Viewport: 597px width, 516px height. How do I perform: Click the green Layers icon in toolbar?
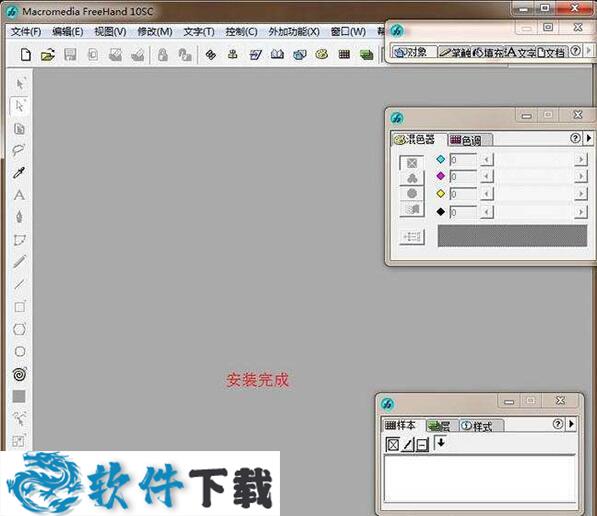pyautogui.click(x=366, y=55)
